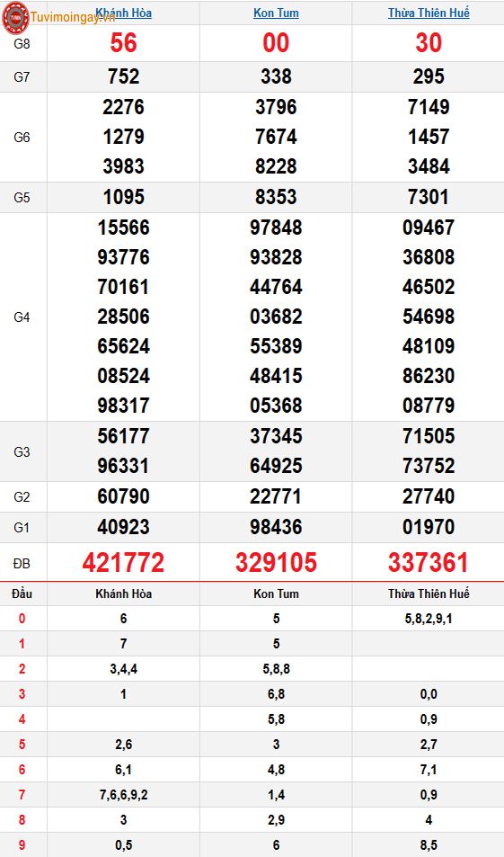Click the G8 result 30 for Huế
Image resolution: width=504 pixels, height=857 pixels.
[x=429, y=42]
